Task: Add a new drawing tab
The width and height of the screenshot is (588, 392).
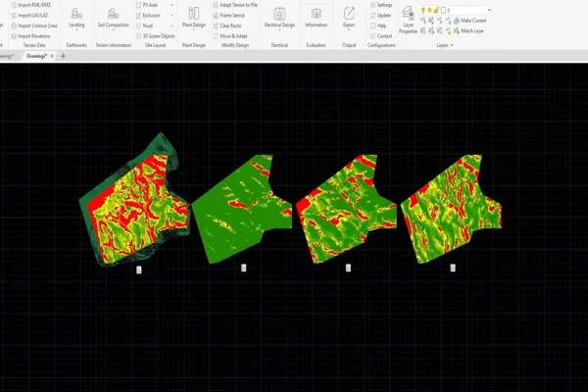Action: (x=63, y=56)
